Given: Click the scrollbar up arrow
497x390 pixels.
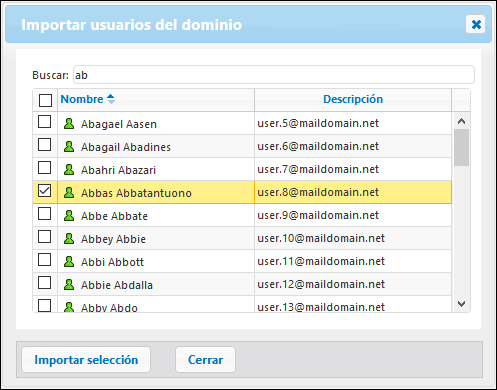Looking at the screenshot, I should pos(461,121).
